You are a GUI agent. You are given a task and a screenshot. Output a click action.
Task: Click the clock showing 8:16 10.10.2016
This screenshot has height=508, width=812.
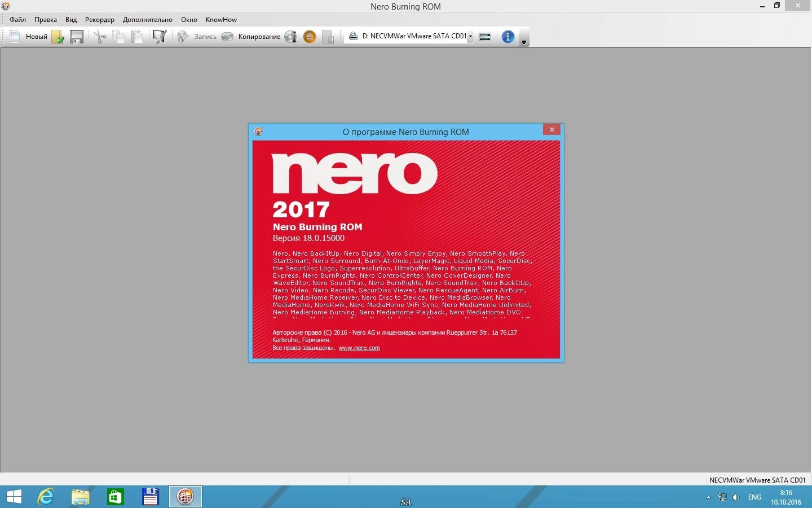click(786, 497)
